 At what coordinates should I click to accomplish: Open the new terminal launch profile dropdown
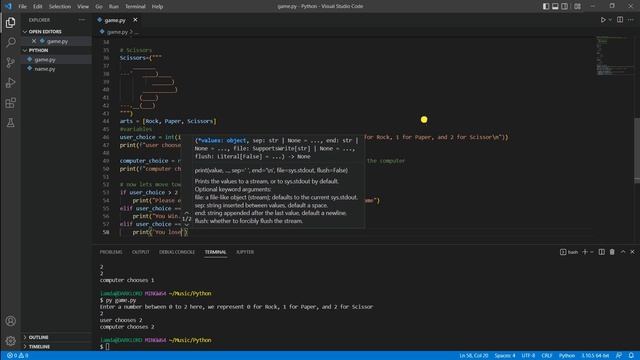592,252
